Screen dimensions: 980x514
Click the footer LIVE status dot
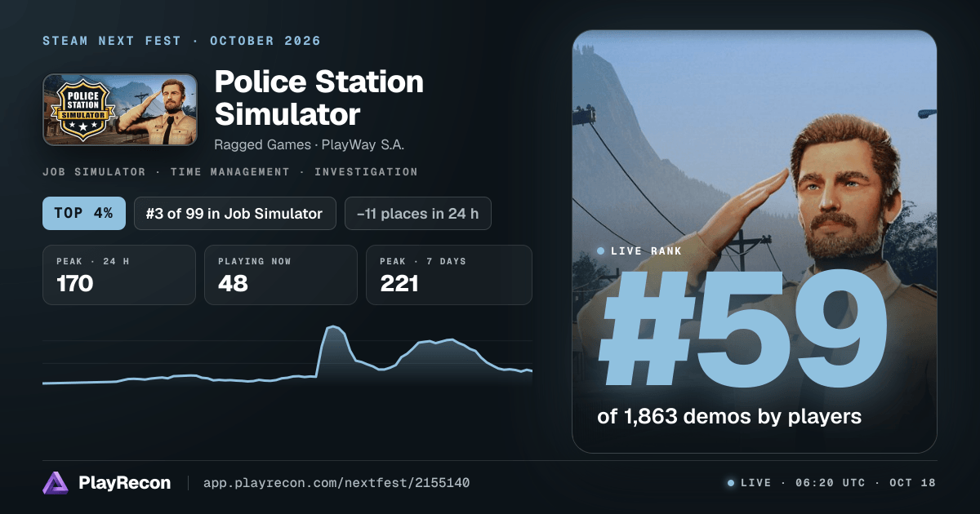coord(731,483)
